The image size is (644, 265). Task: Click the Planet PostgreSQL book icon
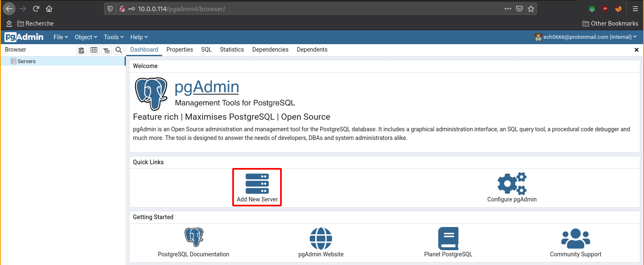coord(448,238)
